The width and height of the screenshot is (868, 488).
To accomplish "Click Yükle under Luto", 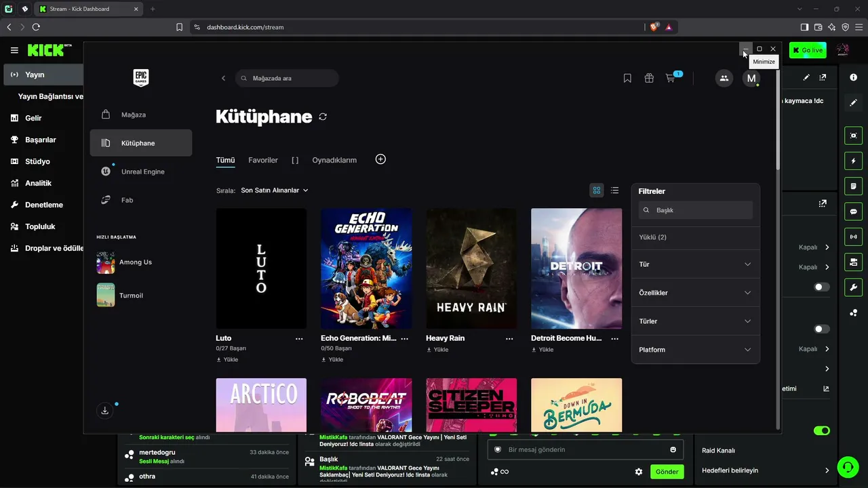I will point(227,359).
